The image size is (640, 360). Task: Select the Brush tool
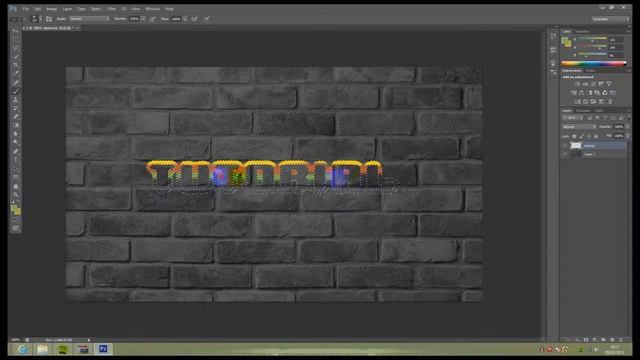click(x=16, y=91)
